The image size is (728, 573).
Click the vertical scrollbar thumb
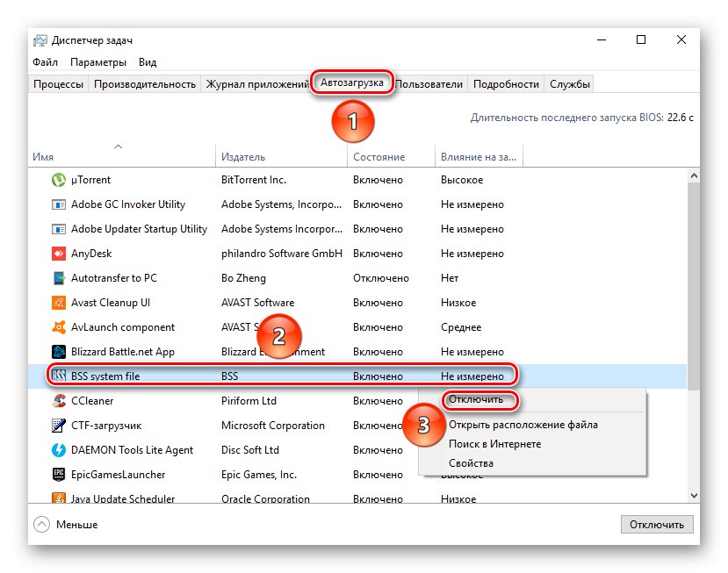(x=694, y=286)
